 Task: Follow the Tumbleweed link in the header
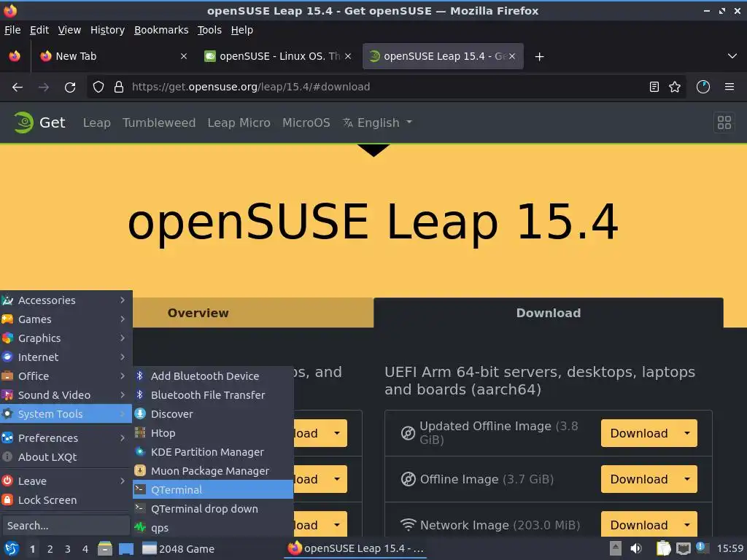click(159, 122)
